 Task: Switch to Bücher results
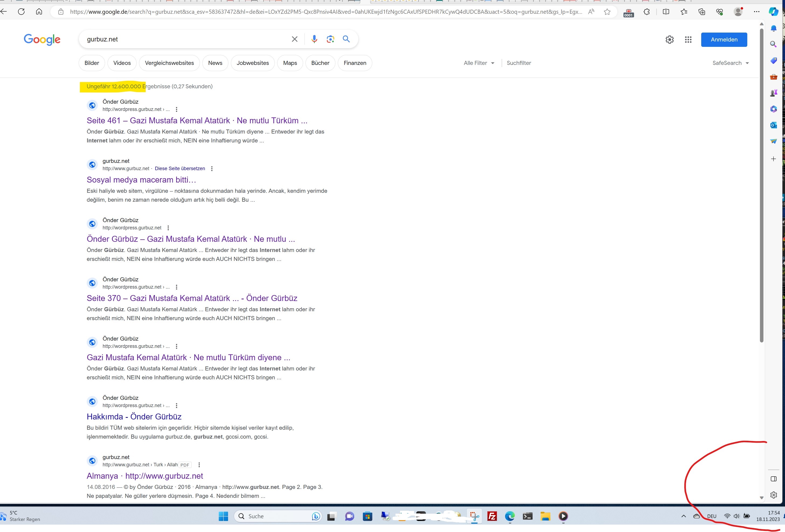320,63
